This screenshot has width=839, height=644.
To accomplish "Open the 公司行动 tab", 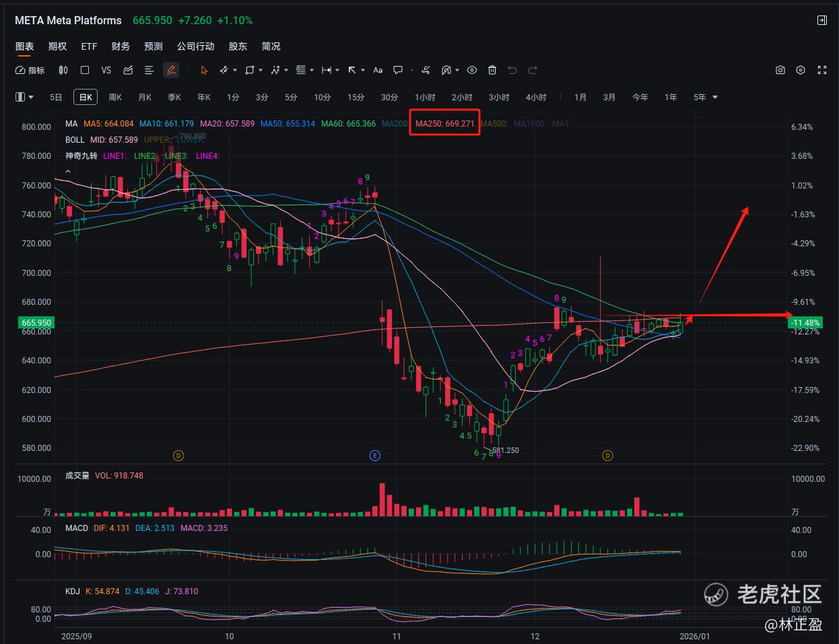I will 196,46.
